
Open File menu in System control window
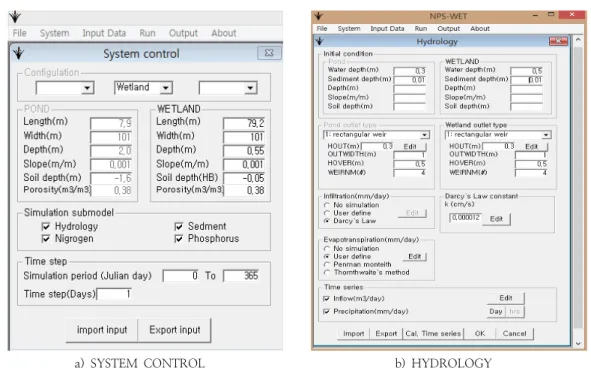(x=20, y=33)
